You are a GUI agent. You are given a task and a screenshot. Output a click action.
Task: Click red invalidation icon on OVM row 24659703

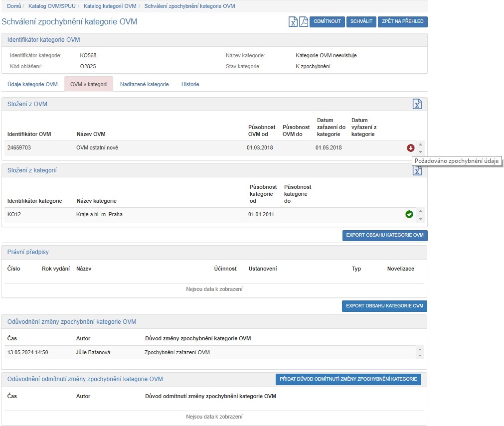(410, 148)
